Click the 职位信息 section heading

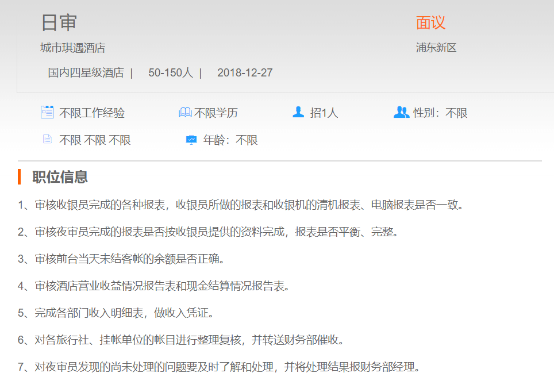60,177
